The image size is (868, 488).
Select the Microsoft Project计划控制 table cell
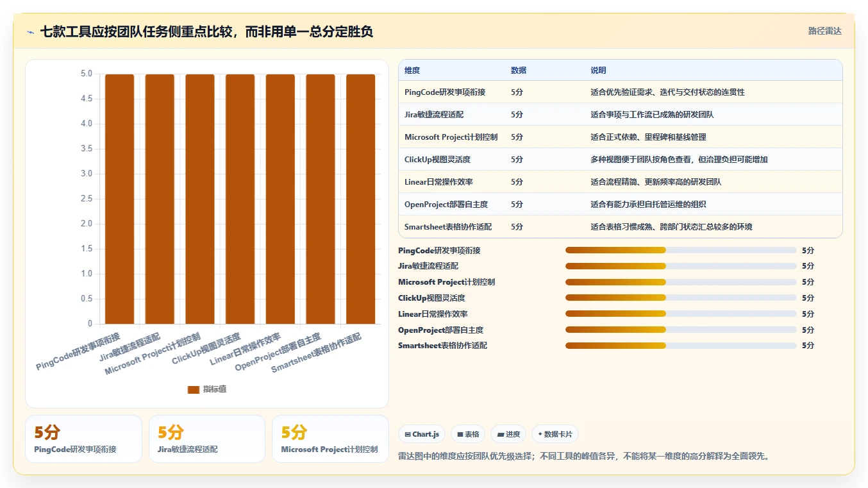(451, 137)
